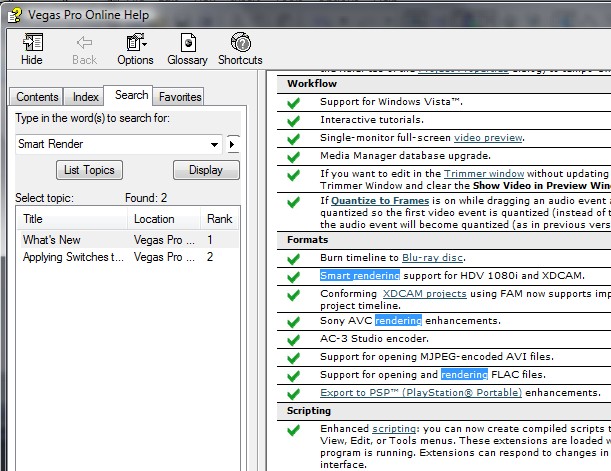Click checkmark beside Media Manager database upgrade
The width and height of the screenshot is (611, 471).
(293, 157)
